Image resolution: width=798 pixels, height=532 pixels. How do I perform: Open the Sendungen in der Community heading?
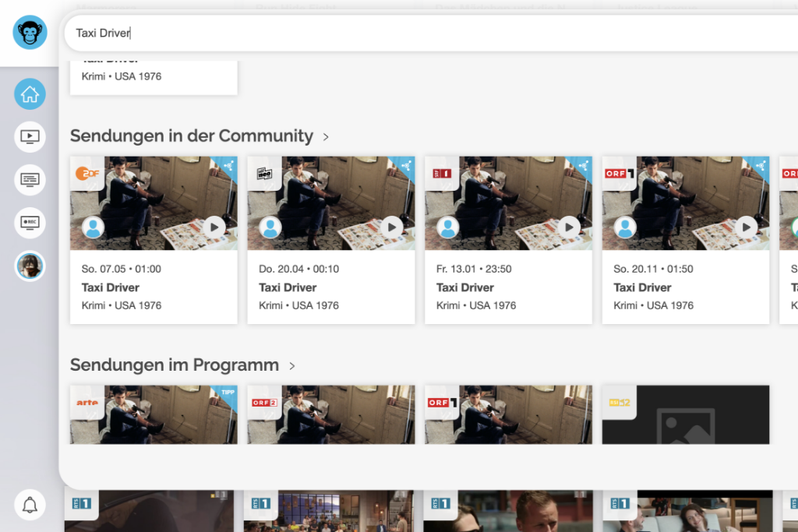(x=192, y=136)
